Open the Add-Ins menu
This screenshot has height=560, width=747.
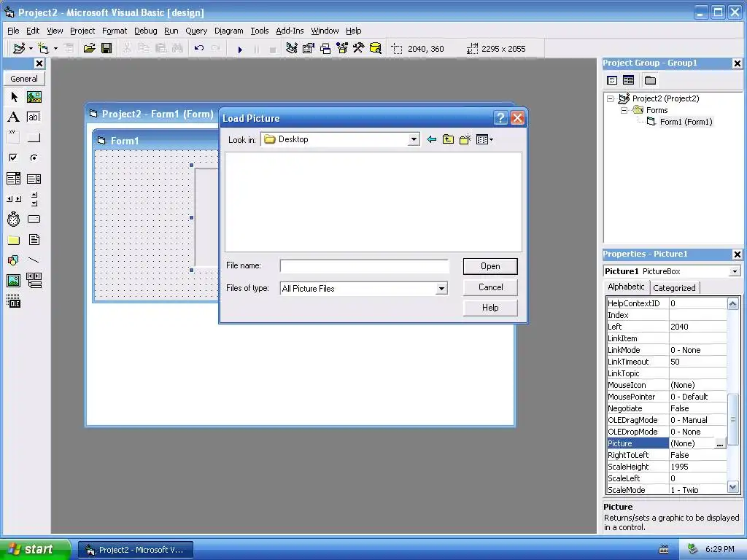(290, 31)
